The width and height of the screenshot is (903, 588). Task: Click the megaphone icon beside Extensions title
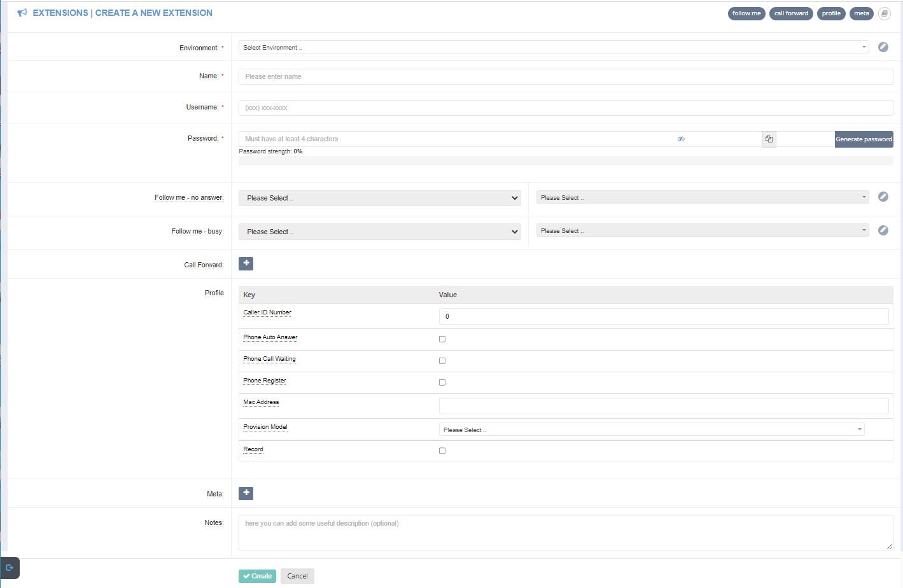pos(22,13)
